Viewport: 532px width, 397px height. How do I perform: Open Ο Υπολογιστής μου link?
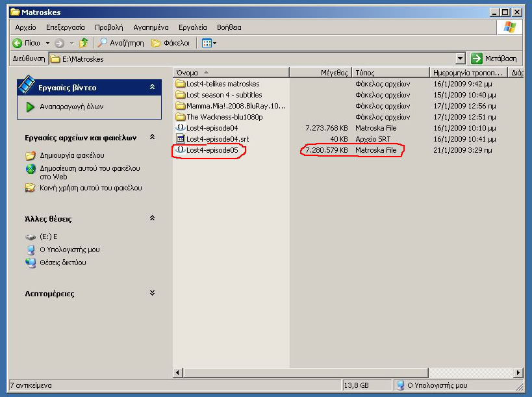70,250
